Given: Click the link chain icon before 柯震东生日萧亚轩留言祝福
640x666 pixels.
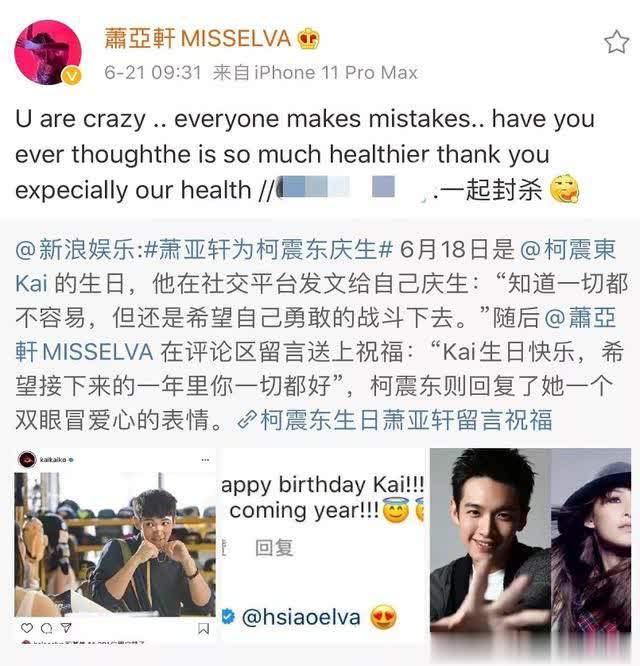Looking at the screenshot, I should pyautogui.click(x=247, y=420).
